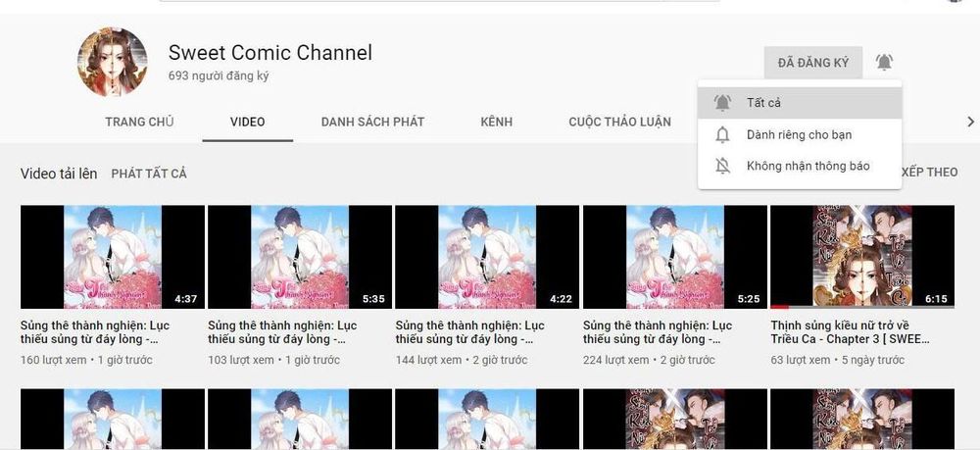This screenshot has height=450, width=980.
Task: Open the video thumbnail with duration 5:35
Action: tap(300, 257)
